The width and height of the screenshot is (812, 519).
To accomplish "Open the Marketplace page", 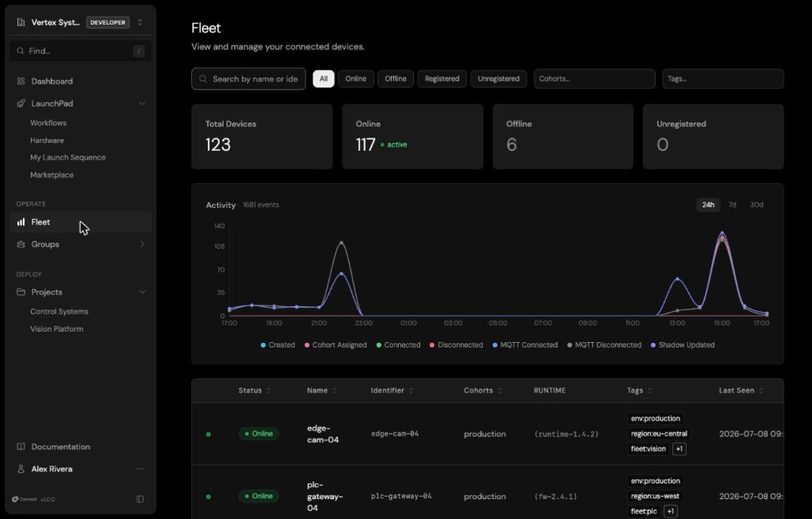I will [x=52, y=175].
